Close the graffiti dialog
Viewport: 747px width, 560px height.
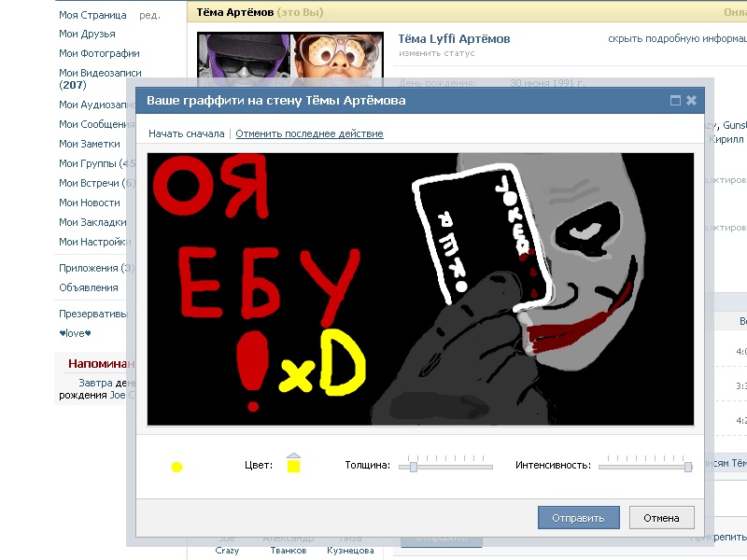pyautogui.click(x=691, y=101)
